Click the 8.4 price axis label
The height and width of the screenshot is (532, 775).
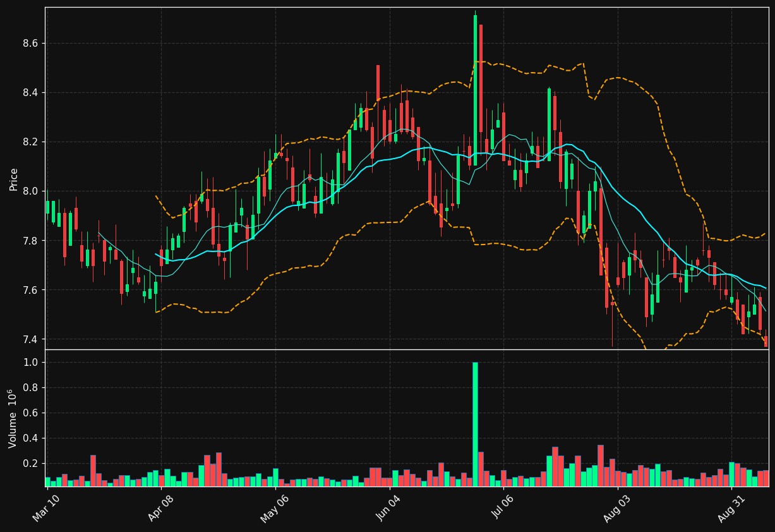coord(31,93)
